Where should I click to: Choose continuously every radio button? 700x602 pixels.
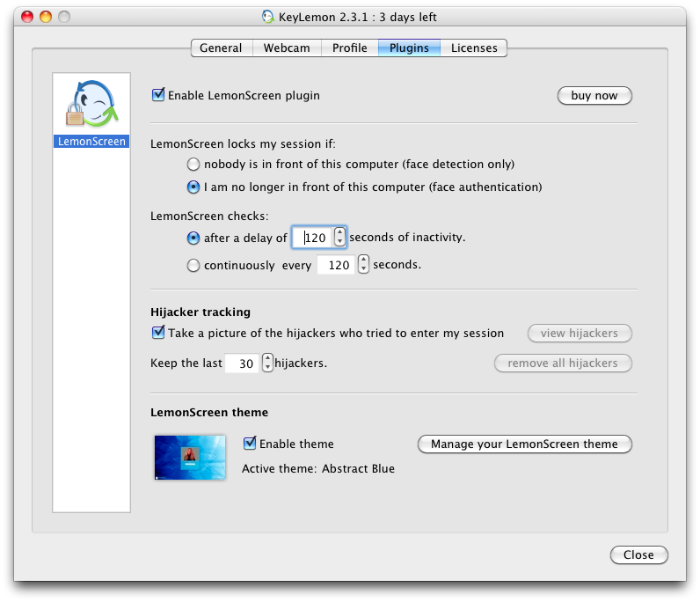(x=193, y=265)
